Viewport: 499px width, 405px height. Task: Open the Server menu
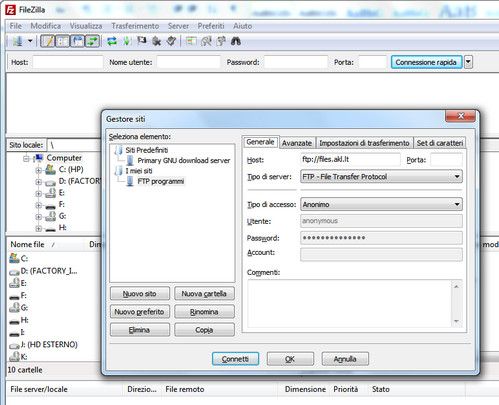[x=178, y=26]
